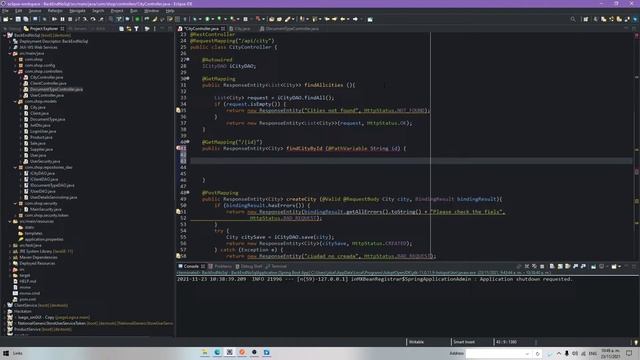The width and height of the screenshot is (640, 360).
Task: Click the Collapse All icon in Project Explorer
Action: tap(122, 29)
